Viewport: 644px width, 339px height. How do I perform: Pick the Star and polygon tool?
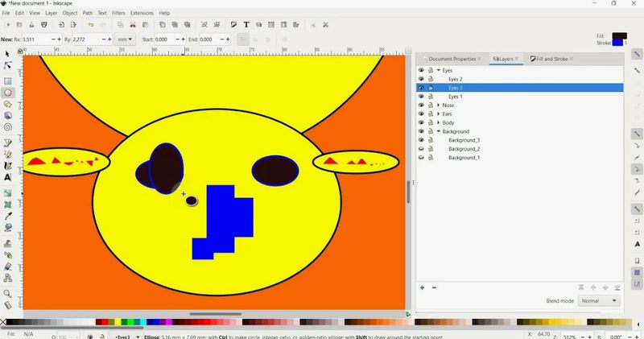tap(7, 105)
